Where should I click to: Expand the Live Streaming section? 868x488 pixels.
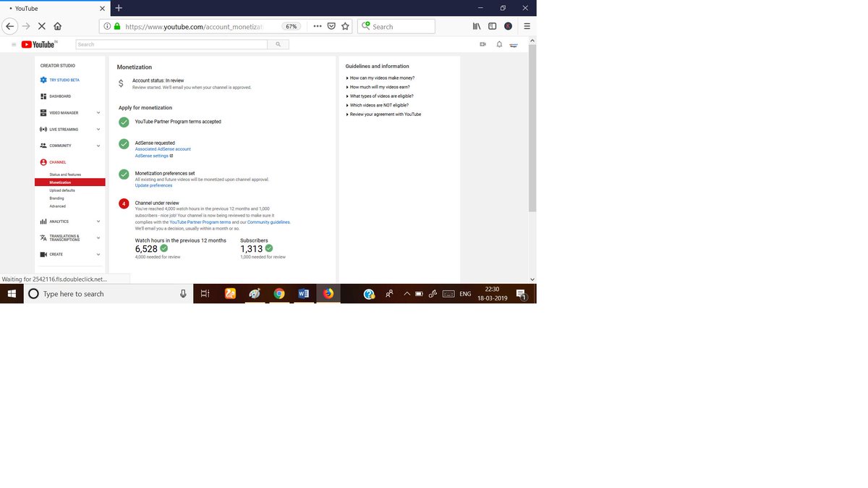(x=98, y=130)
